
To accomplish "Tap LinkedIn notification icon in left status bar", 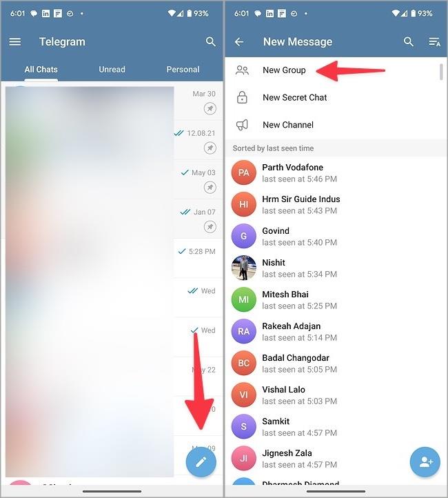I will pos(45,13).
